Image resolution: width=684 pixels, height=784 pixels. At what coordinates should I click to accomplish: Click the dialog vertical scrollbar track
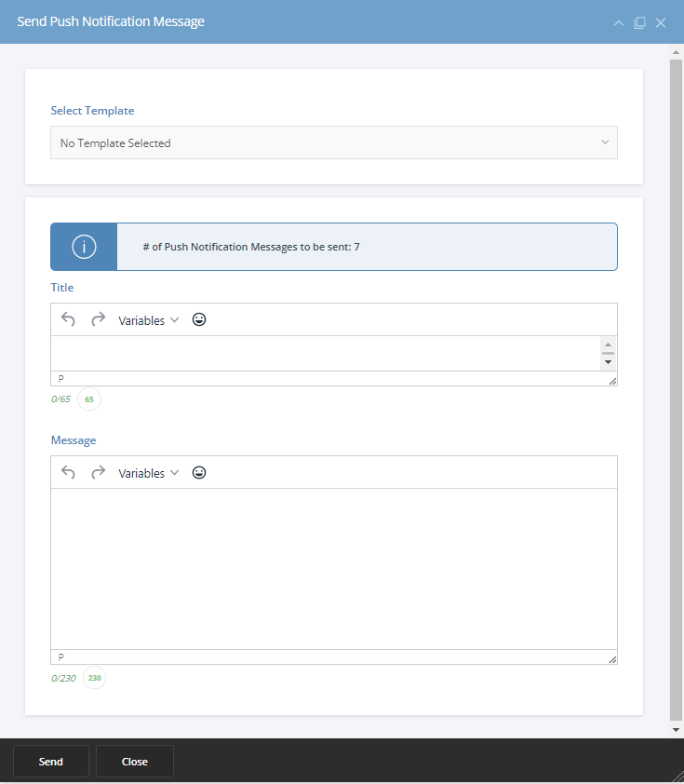[x=676, y=390]
